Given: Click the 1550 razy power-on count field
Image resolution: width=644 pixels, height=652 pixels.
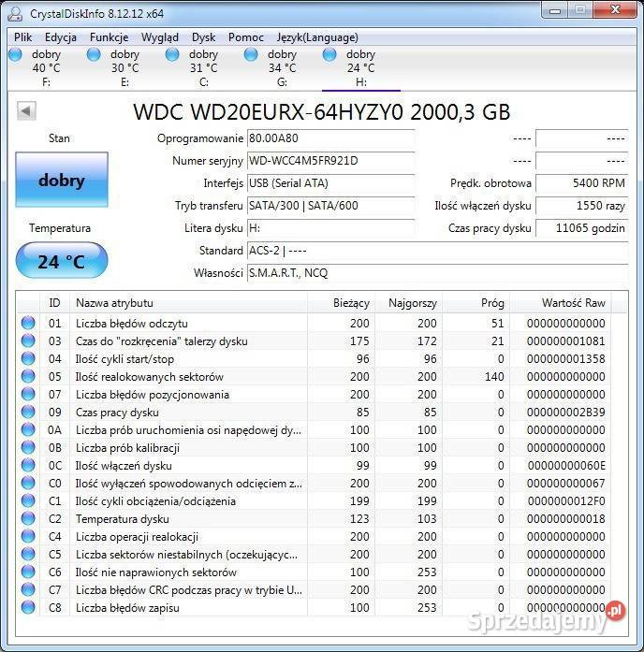Looking at the screenshot, I should (581, 206).
